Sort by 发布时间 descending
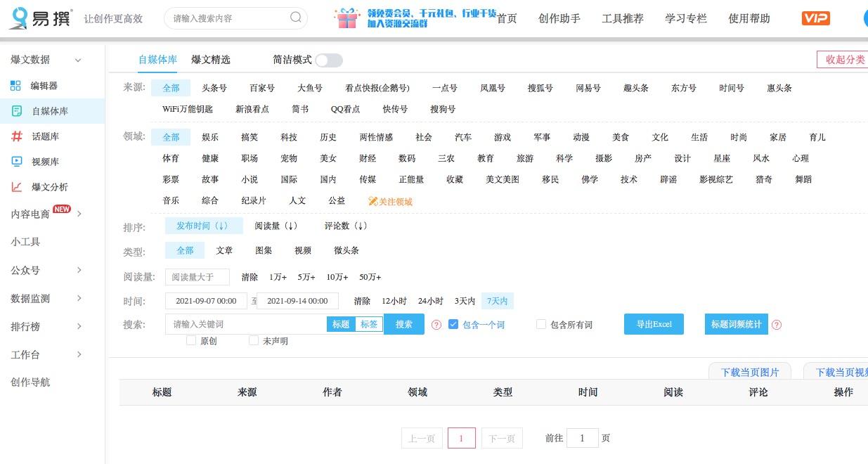The height and width of the screenshot is (464, 868). pyautogui.click(x=204, y=226)
